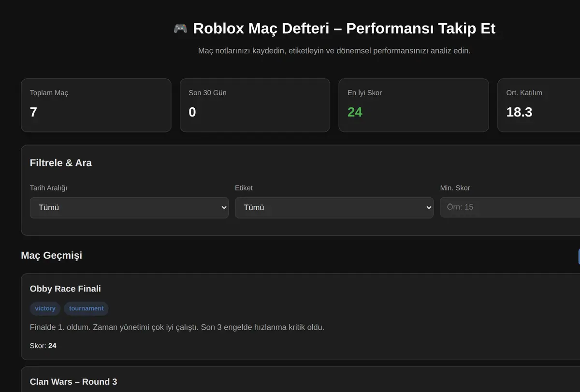Image resolution: width=580 pixels, height=392 pixels.
Task: Click the Skor: 24 line in Obby Race card
Action: (43, 346)
